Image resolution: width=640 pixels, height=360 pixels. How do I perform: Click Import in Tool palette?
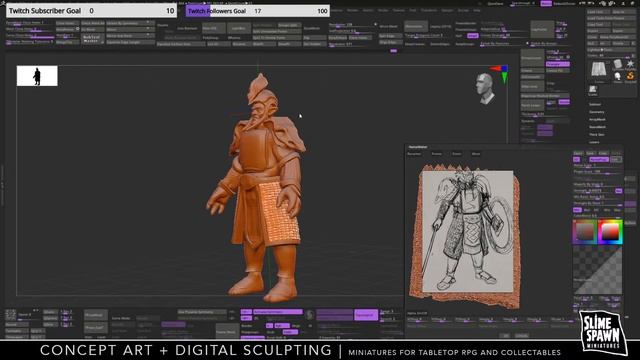coord(598,31)
